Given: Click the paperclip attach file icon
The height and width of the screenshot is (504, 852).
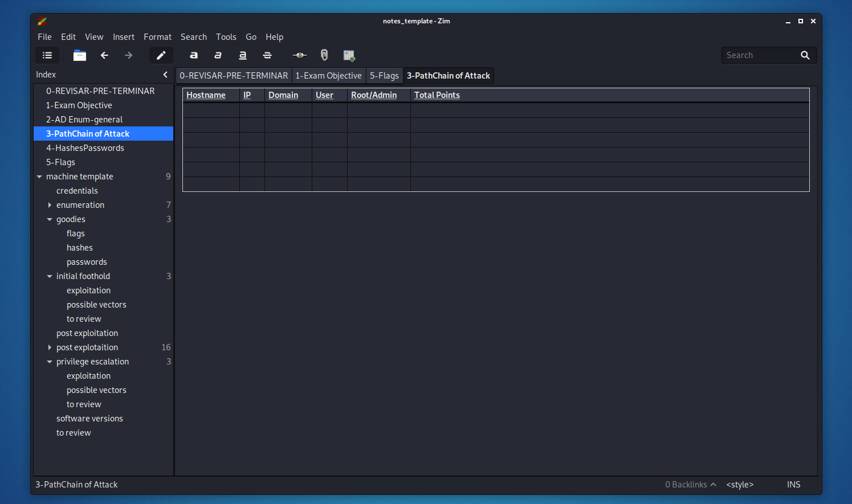Looking at the screenshot, I should tap(324, 55).
